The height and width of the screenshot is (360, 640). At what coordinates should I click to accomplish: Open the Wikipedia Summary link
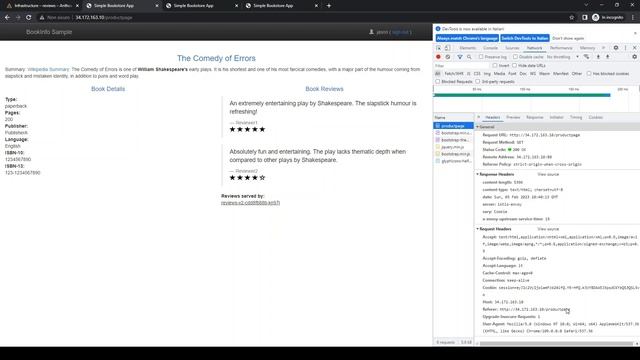click(x=48, y=69)
